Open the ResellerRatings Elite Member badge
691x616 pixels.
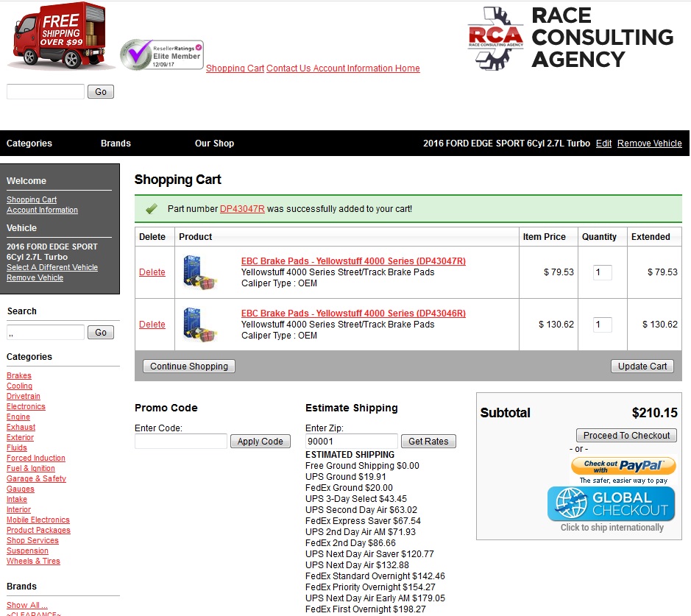pyautogui.click(x=162, y=55)
